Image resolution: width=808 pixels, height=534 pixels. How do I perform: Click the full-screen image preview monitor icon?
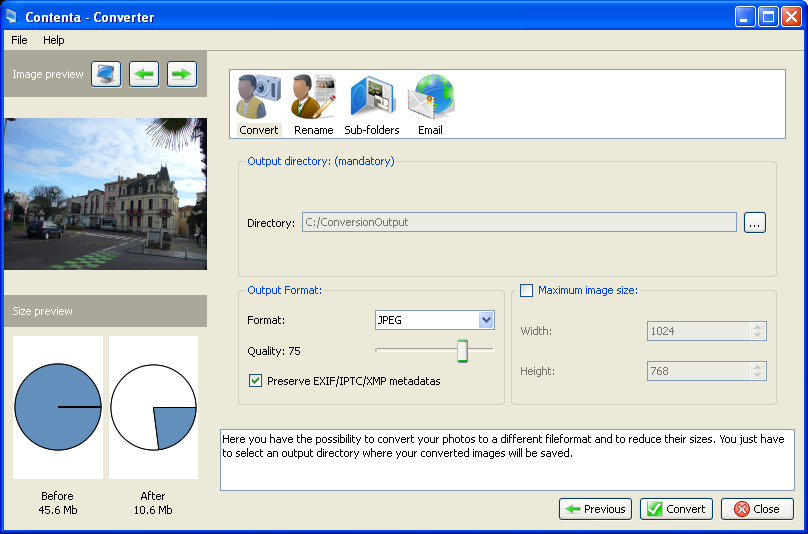tap(106, 74)
